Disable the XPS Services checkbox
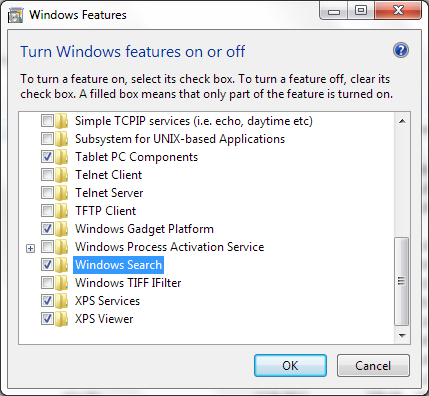 (47, 301)
